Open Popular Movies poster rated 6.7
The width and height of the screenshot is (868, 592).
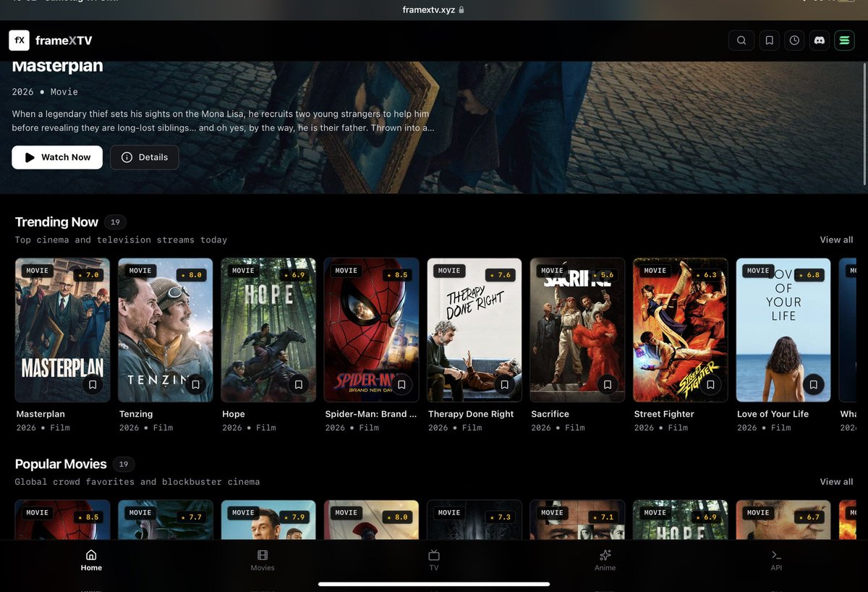pos(783,520)
